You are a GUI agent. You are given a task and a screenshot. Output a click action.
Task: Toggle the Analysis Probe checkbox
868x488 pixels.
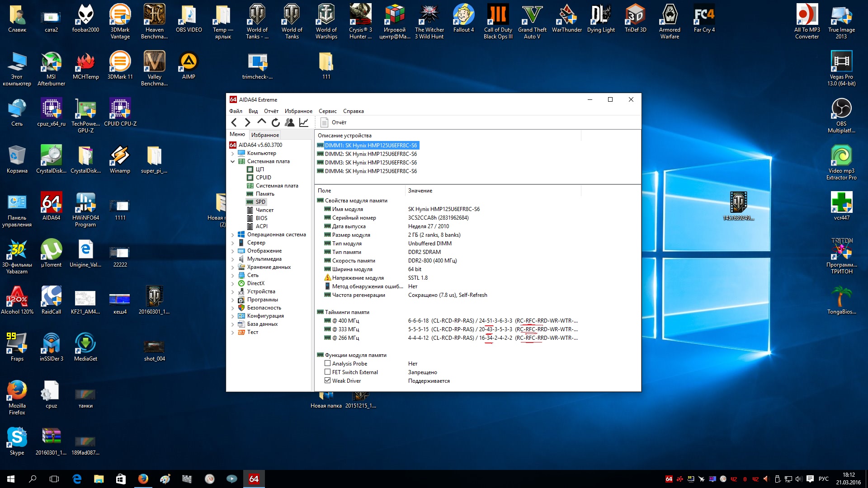pyautogui.click(x=327, y=363)
